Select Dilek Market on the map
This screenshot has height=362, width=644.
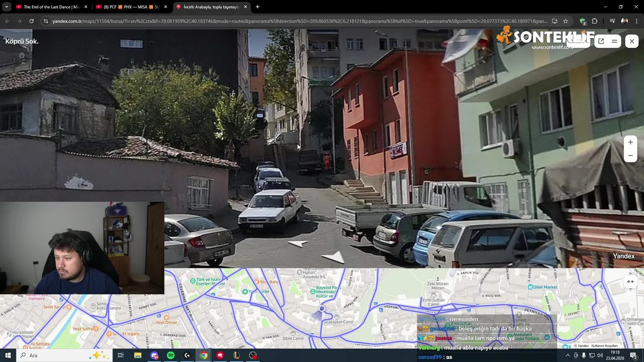pyautogui.click(x=543, y=287)
